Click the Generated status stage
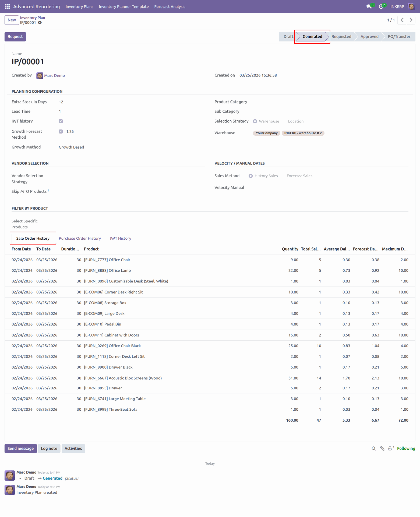This screenshot has width=420, height=517. coord(312,37)
